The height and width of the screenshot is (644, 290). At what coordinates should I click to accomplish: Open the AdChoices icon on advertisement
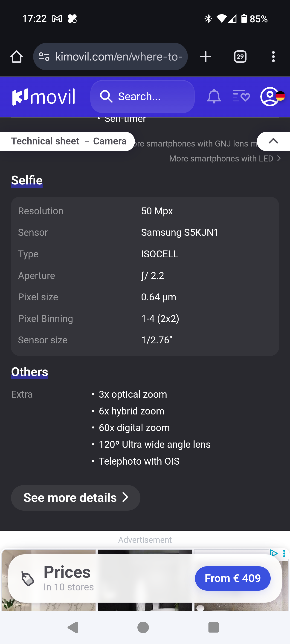273,553
